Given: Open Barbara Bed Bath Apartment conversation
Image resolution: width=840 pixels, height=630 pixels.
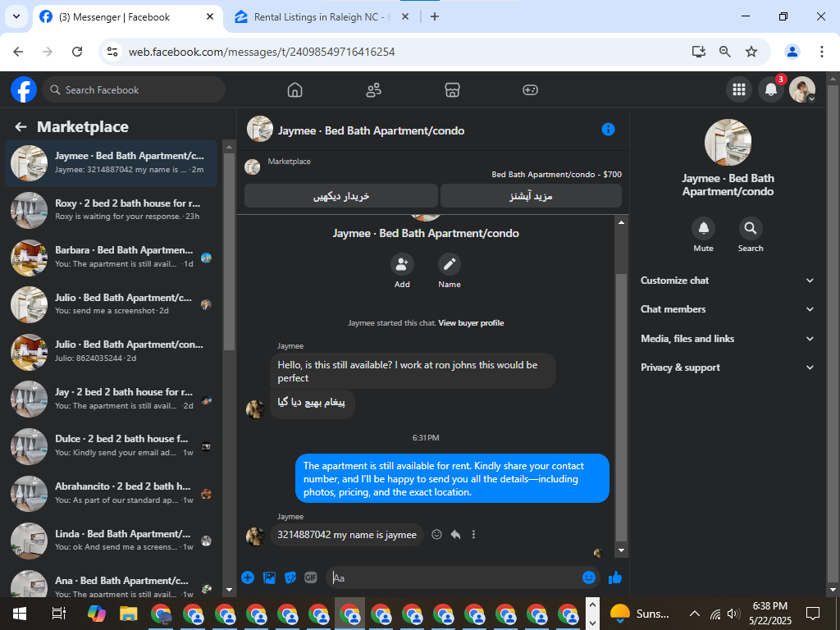Looking at the screenshot, I should (112, 257).
